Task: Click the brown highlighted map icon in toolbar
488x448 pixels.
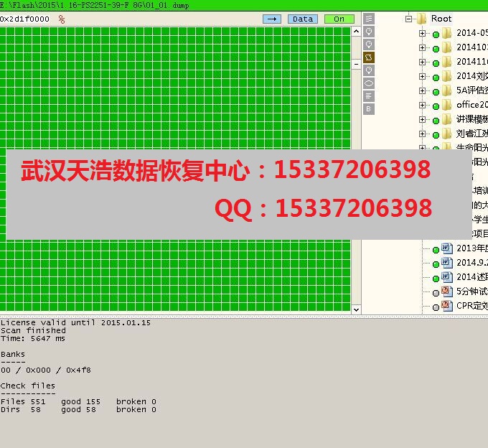Action: 369,57
